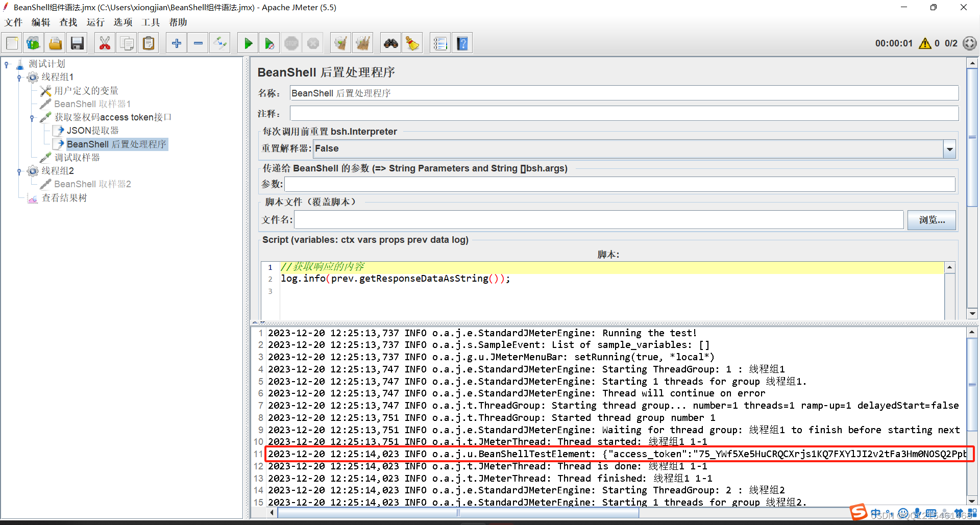980x525 pixels.
Task: Select BeanShell 取样器2 tree item
Action: [92, 184]
